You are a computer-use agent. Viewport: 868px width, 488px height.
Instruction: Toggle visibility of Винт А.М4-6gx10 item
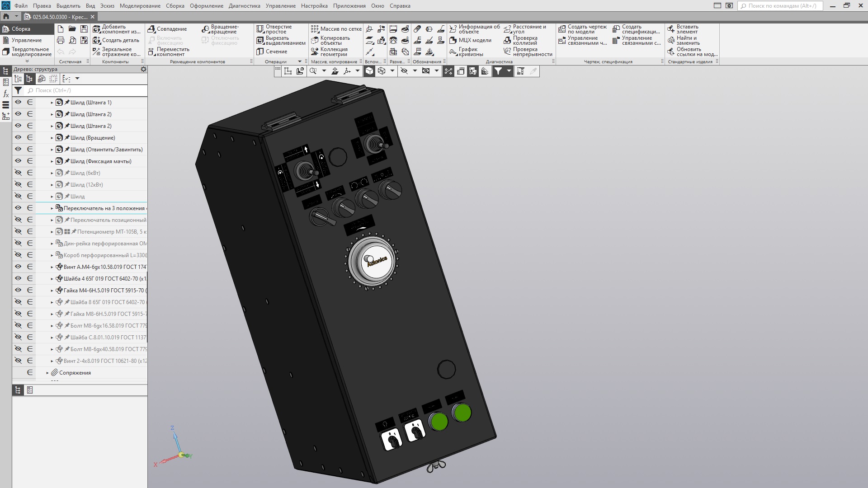(x=18, y=267)
